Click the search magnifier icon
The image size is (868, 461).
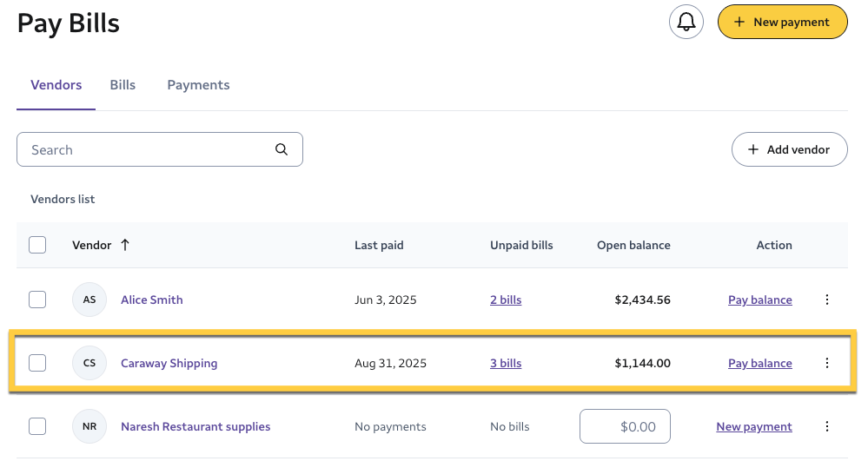pyautogui.click(x=282, y=149)
